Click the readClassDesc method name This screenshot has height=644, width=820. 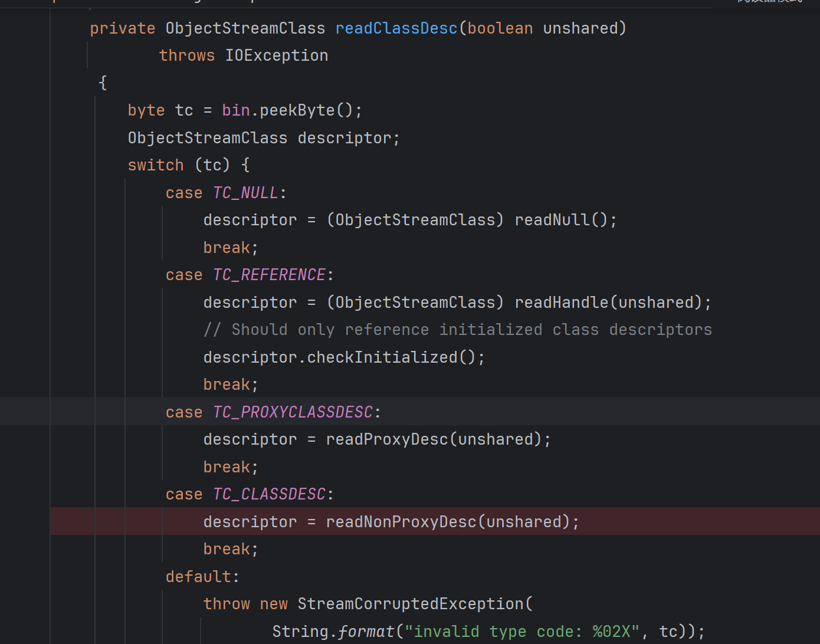[396, 28]
